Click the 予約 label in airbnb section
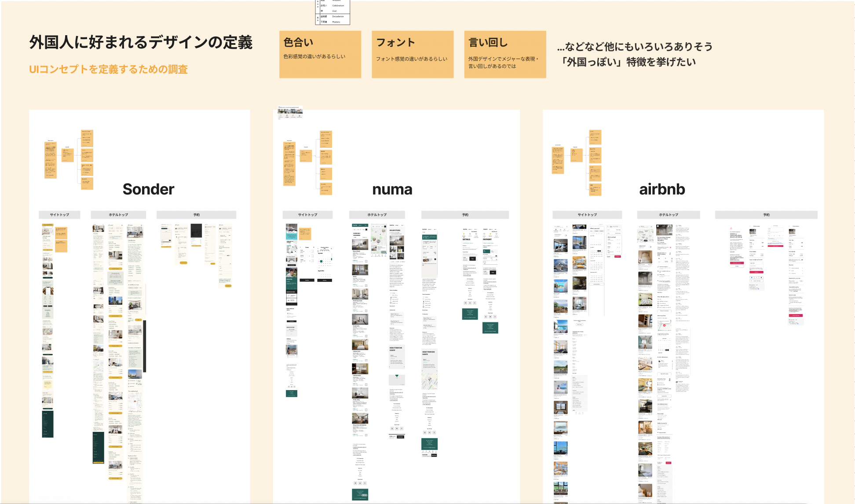 coord(766,215)
